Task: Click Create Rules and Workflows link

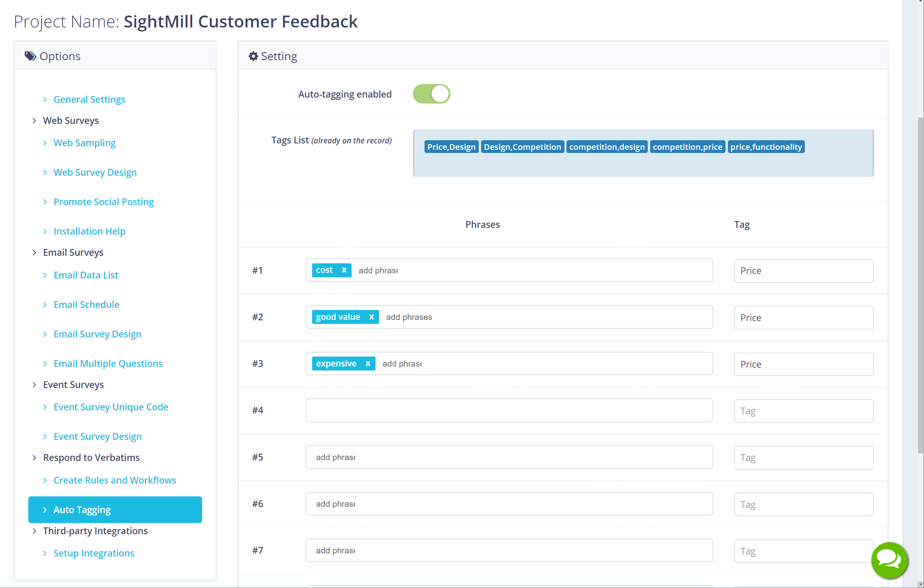Action: [114, 480]
